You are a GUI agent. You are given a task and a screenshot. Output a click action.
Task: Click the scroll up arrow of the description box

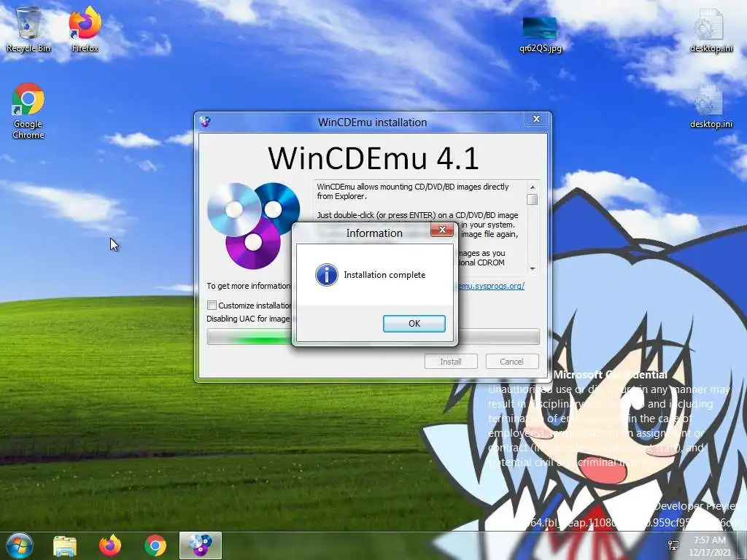tap(533, 187)
